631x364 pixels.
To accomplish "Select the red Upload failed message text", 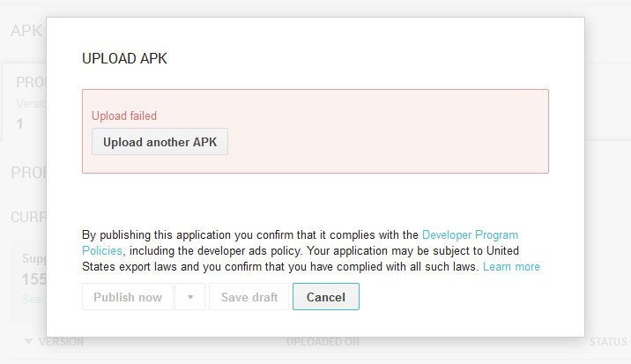I will coord(124,116).
